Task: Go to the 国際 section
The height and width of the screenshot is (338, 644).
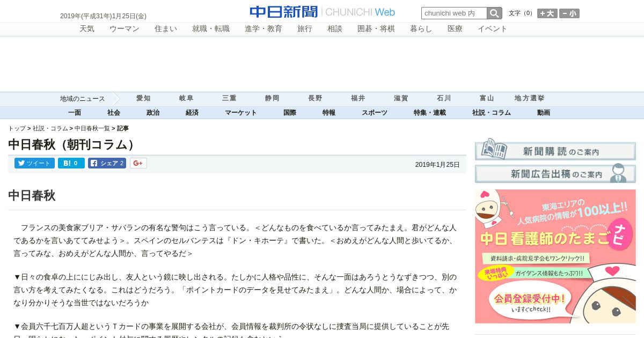Action: [x=290, y=113]
